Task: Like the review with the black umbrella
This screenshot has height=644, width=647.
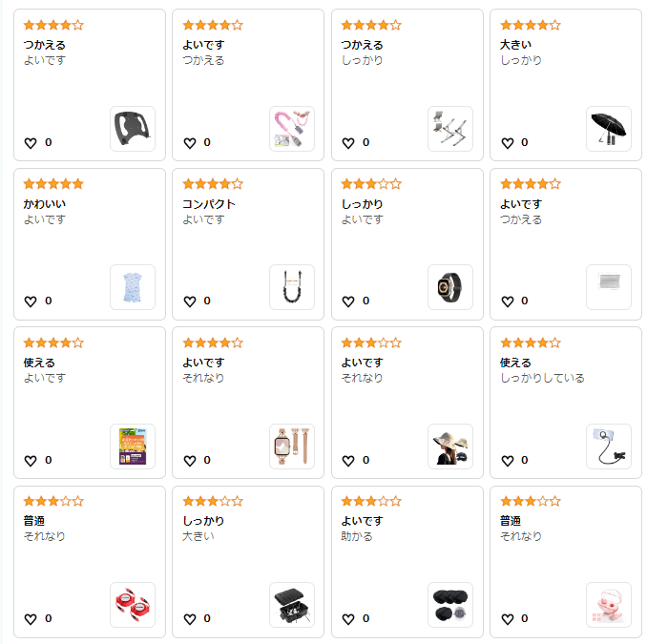Action: [507, 143]
